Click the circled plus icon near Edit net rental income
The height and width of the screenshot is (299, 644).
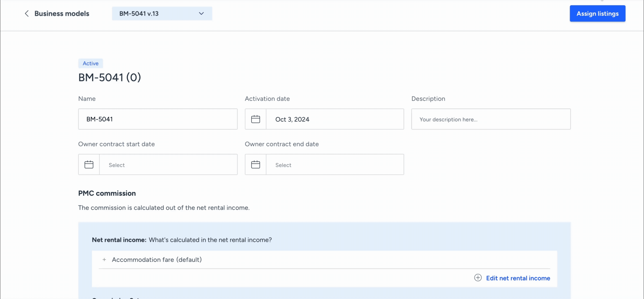pos(478,278)
